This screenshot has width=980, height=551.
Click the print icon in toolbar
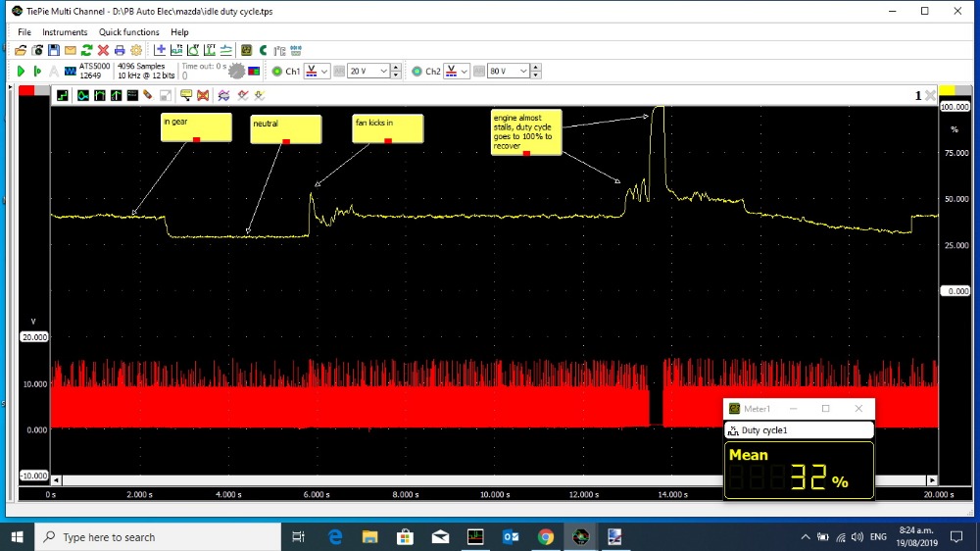point(120,50)
